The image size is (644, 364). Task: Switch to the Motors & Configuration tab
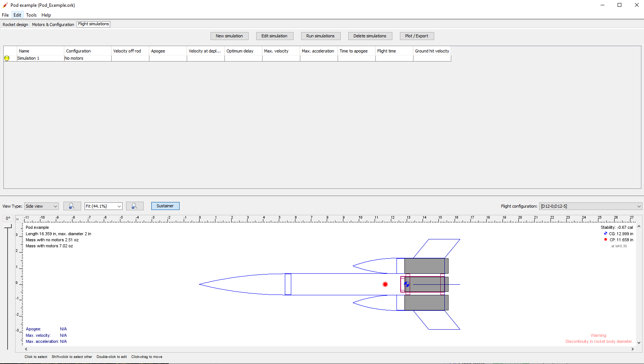click(52, 24)
